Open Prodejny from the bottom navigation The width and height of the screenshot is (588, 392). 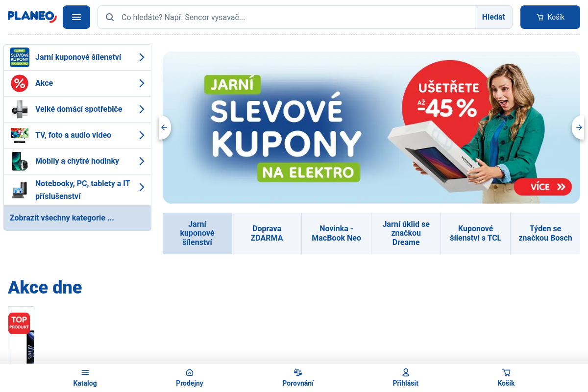pos(190,373)
